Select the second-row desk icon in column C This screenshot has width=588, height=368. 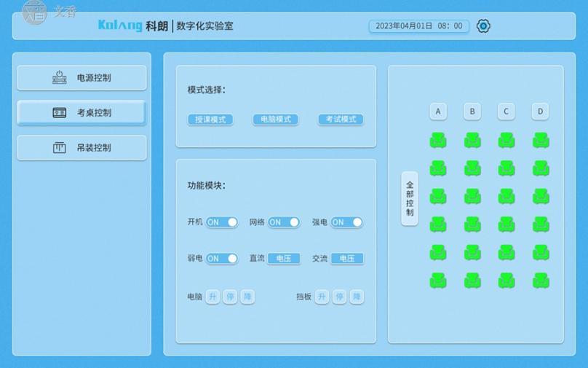pos(506,168)
